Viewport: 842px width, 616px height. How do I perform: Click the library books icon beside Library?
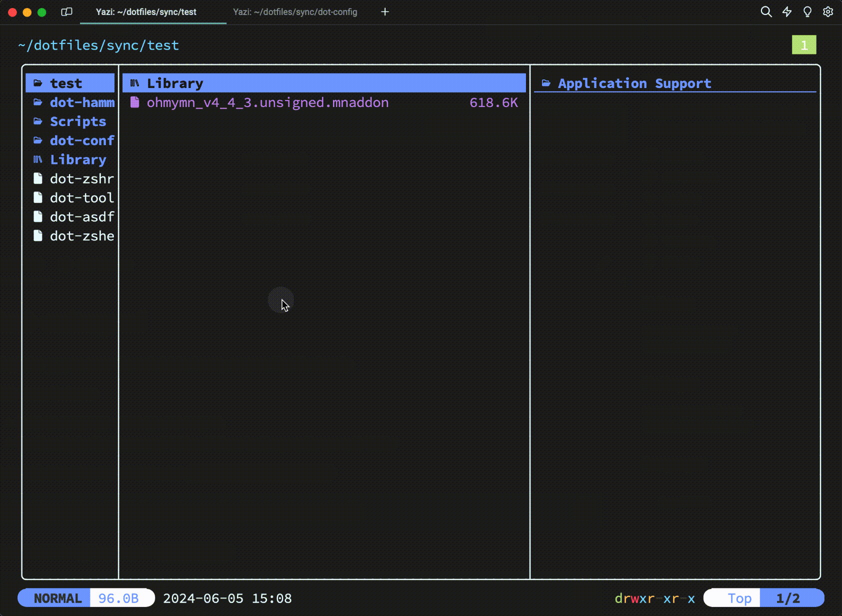[x=37, y=159]
